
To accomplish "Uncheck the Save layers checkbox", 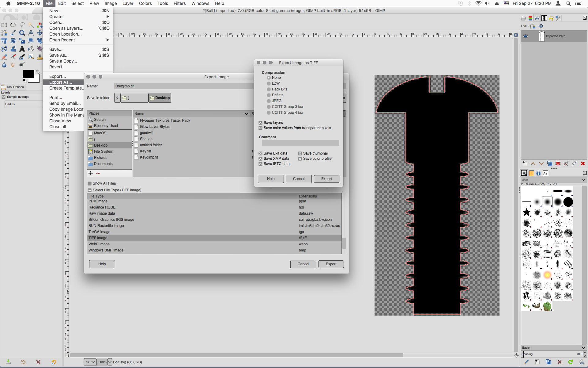I will [261, 123].
